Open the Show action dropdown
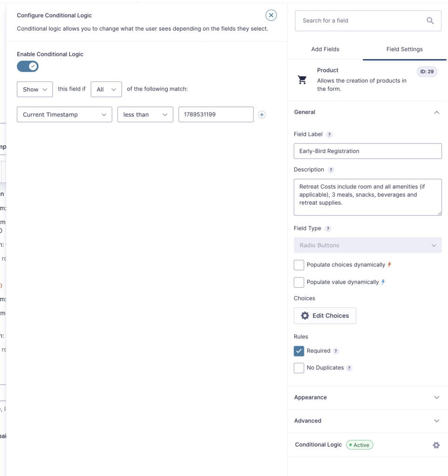 (34, 89)
